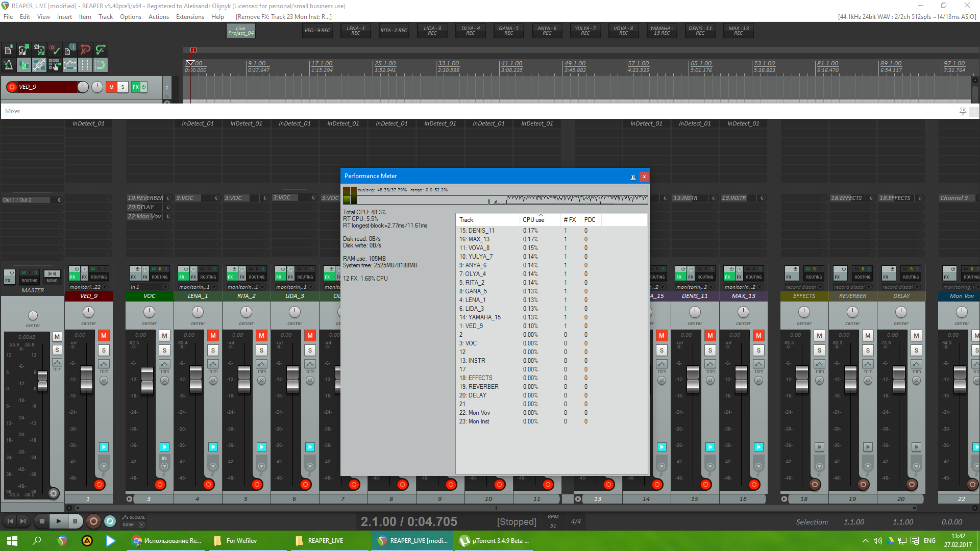
Task: Disarm record on VED_9 track panel
Action: pyautogui.click(x=12, y=87)
